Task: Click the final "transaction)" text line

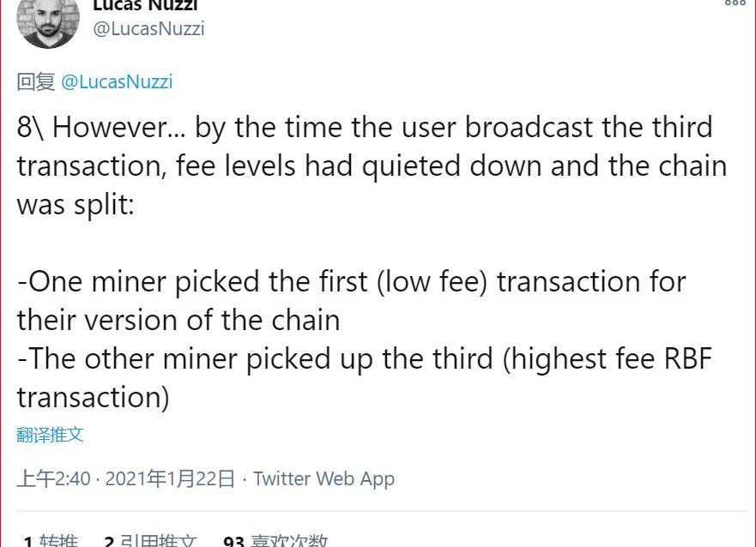Action: tap(93, 397)
